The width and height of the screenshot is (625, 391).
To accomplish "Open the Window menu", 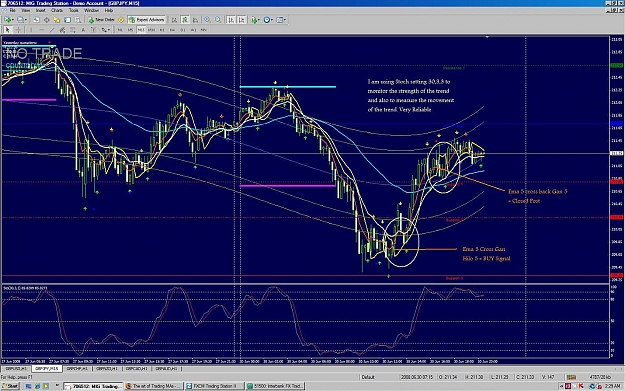I will tap(91, 10).
